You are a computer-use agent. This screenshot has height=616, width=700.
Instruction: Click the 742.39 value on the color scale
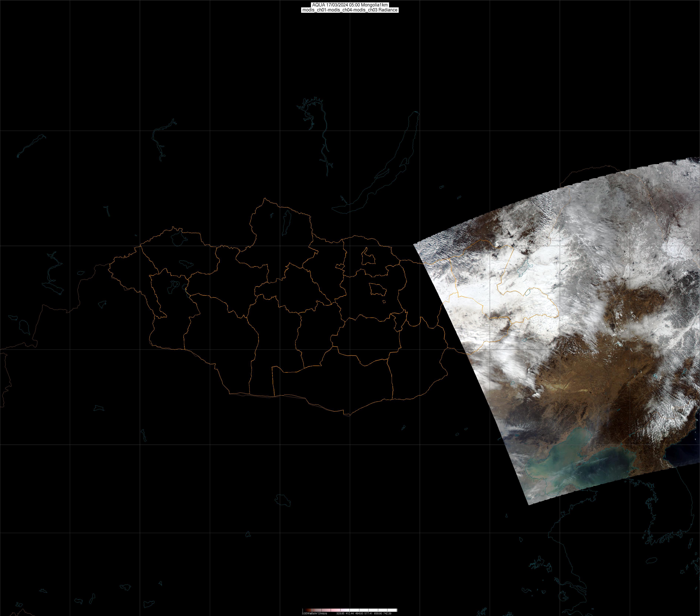point(387,613)
